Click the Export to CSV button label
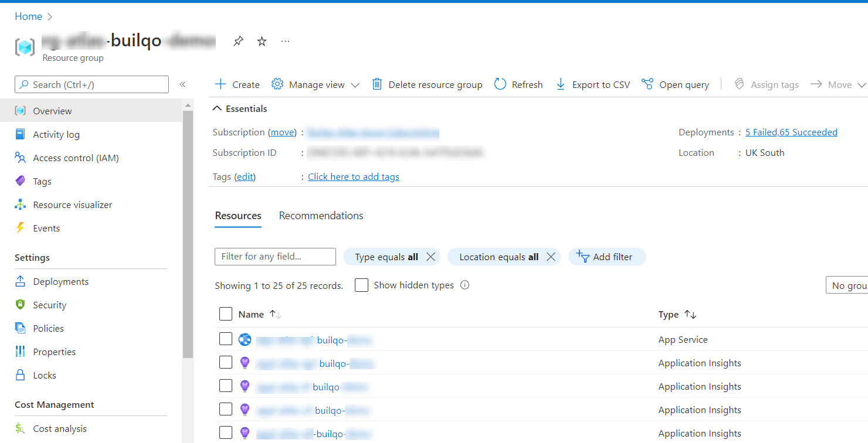 pos(601,85)
